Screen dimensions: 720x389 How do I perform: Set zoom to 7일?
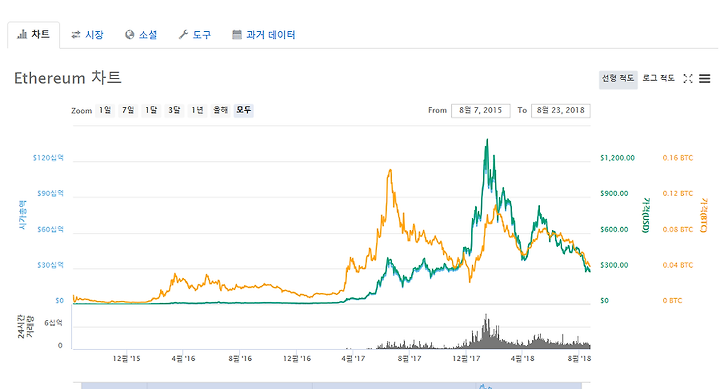[x=128, y=110]
